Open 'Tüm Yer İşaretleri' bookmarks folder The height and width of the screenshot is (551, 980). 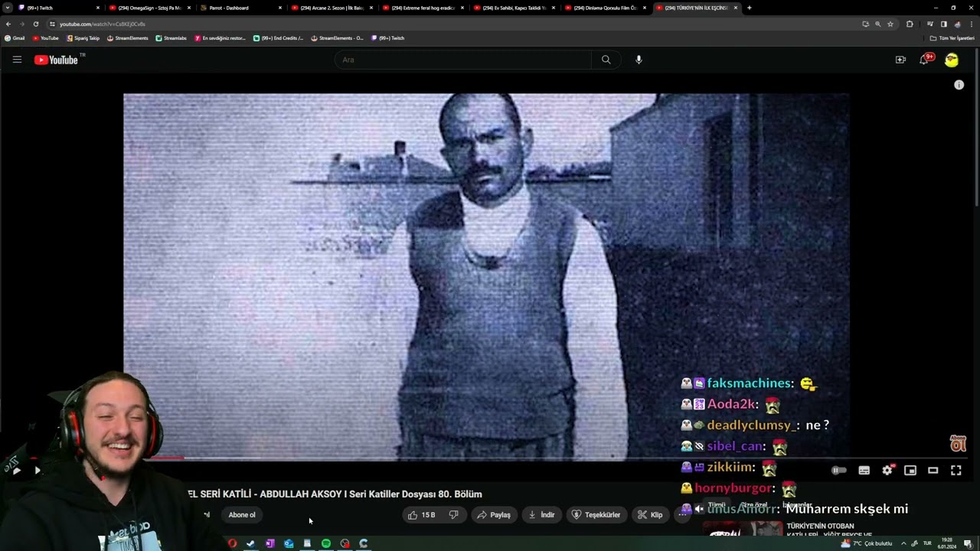(952, 38)
